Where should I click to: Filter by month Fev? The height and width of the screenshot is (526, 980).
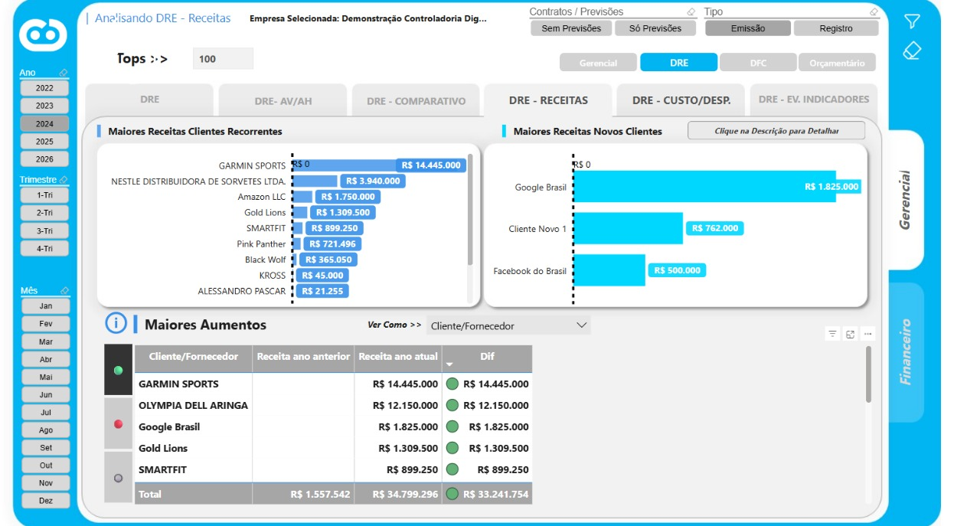tap(46, 324)
